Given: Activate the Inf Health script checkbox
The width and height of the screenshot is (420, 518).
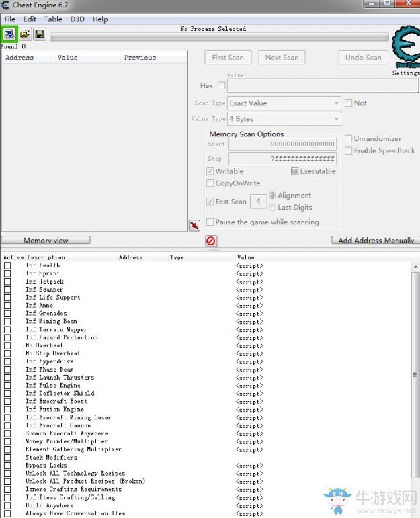Looking at the screenshot, I should coord(7,265).
